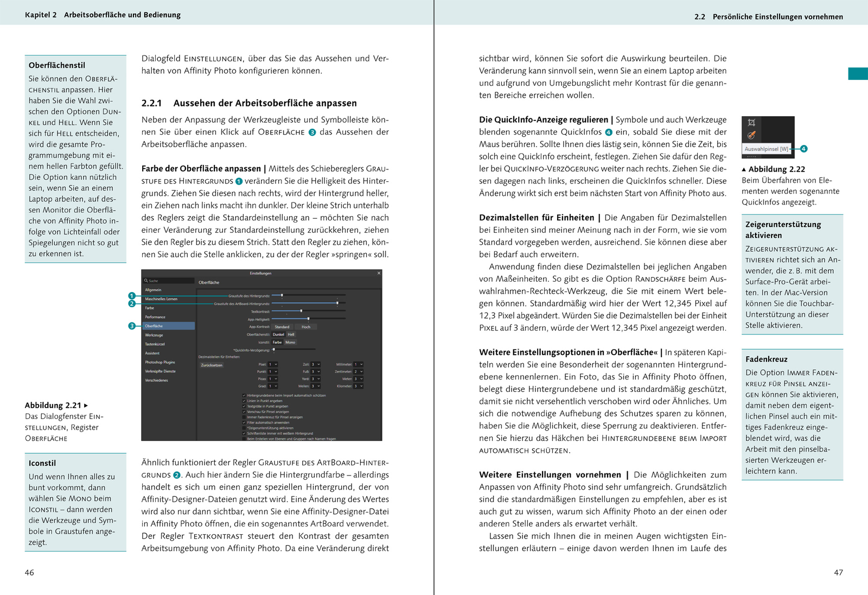Open the Punkt decimal places dropdown
The width and height of the screenshot is (868, 595).
coord(273,371)
